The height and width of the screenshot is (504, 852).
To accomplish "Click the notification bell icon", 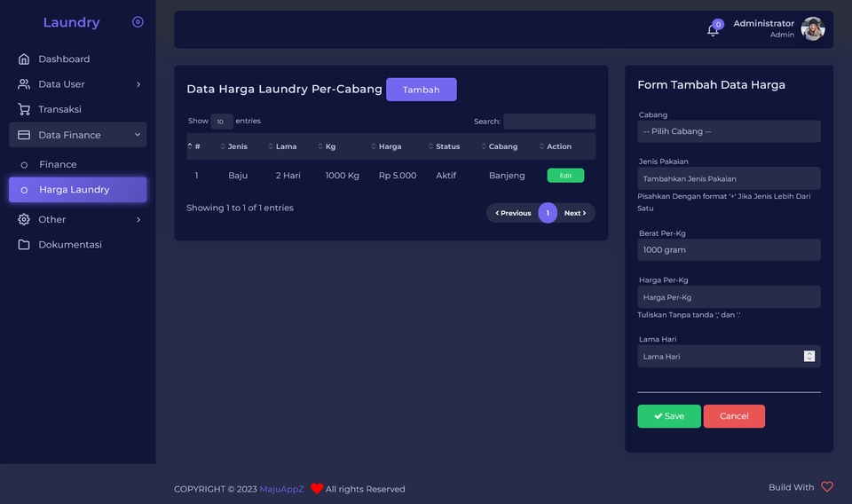I will (x=713, y=30).
